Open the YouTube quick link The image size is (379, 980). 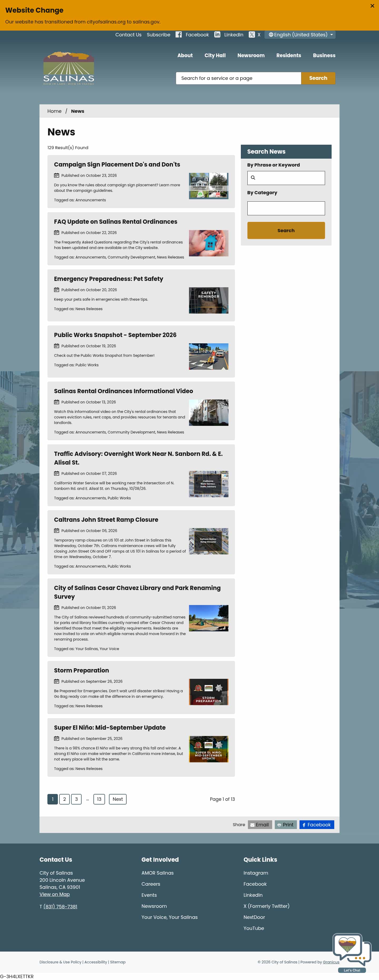[254, 929]
